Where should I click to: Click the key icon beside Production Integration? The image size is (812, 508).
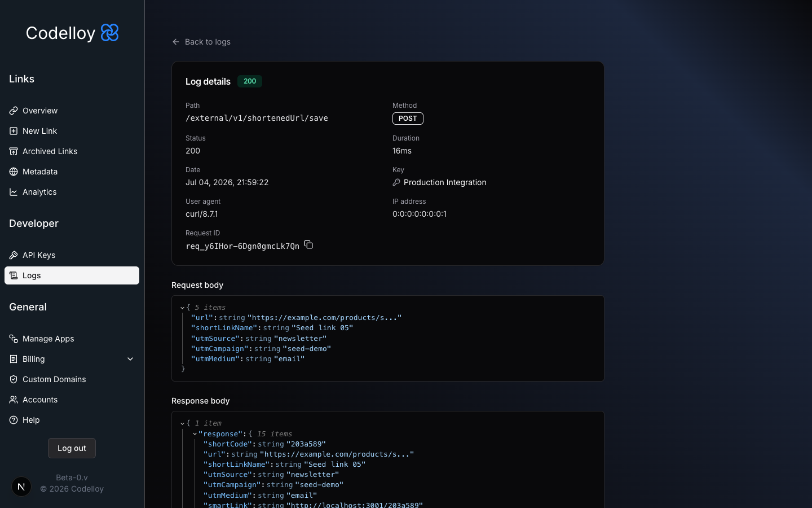click(x=396, y=182)
